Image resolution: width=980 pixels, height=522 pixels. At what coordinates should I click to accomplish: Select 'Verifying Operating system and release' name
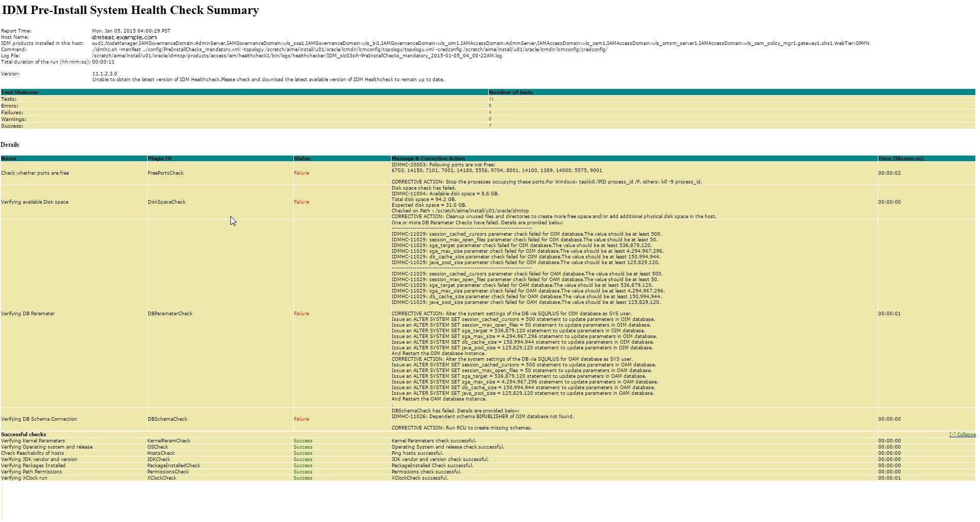click(47, 447)
